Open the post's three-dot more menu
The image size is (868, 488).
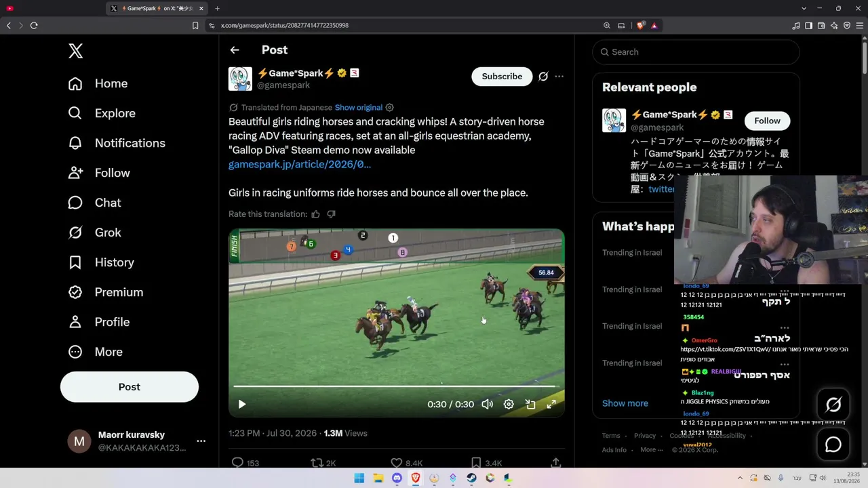(559, 77)
